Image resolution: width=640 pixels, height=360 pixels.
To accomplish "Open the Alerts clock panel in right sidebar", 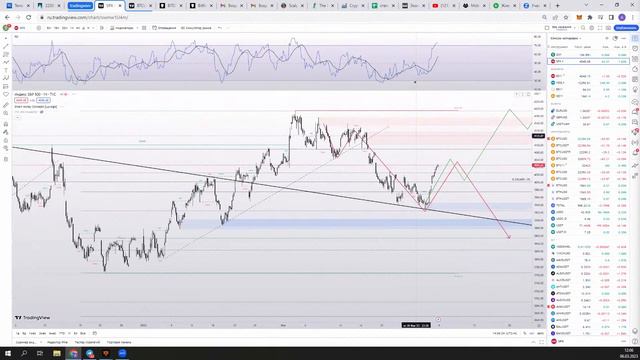I will (x=635, y=49).
